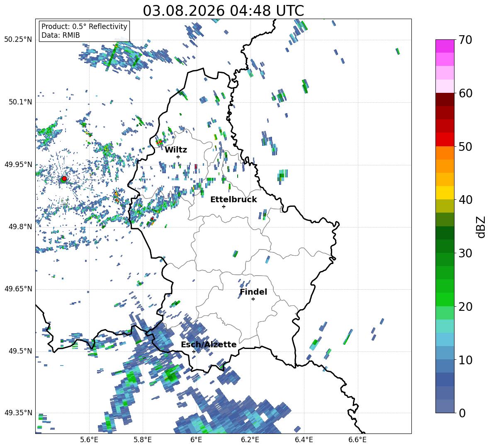Click the orange colorbar segment below 50
Screen dimensions: 491x448
pyautogui.click(x=445, y=153)
